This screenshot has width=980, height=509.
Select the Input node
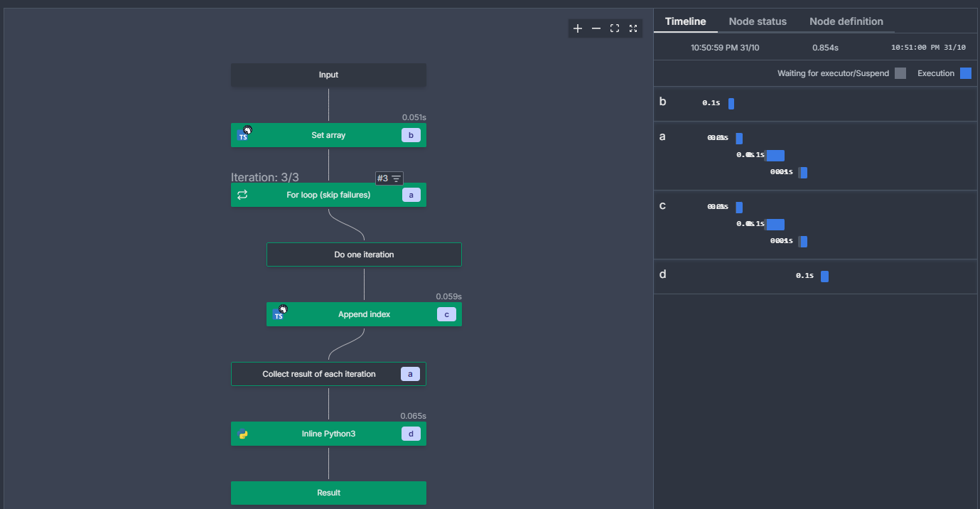(328, 75)
